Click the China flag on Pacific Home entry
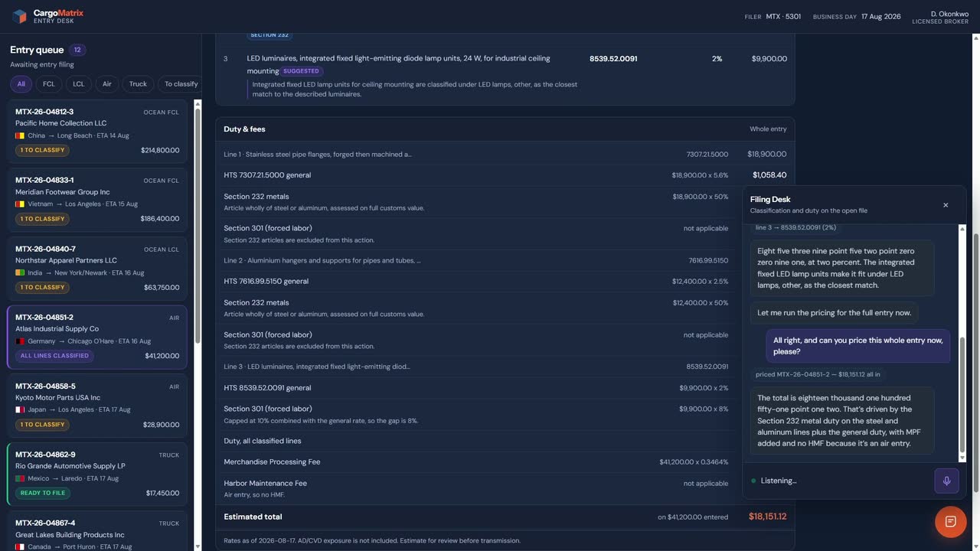The image size is (980, 551). (x=20, y=135)
